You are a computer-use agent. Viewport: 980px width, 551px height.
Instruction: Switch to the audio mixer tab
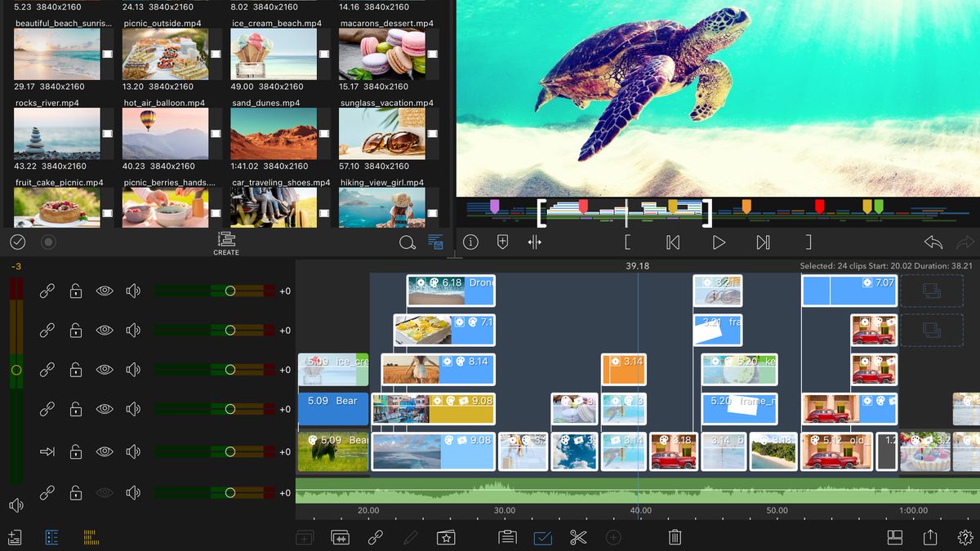click(91, 536)
